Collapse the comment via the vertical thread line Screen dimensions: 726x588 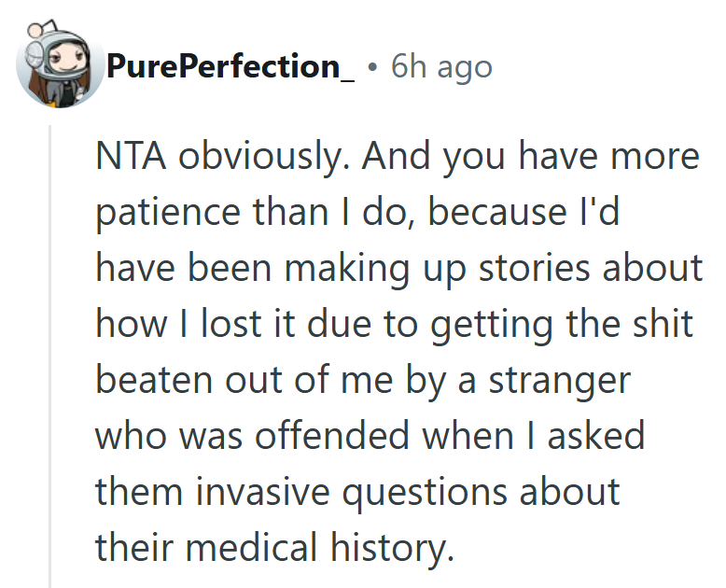pos(52,355)
